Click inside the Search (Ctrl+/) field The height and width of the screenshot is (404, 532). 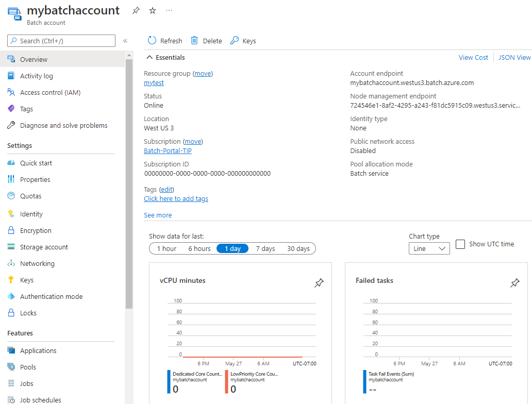(61, 40)
